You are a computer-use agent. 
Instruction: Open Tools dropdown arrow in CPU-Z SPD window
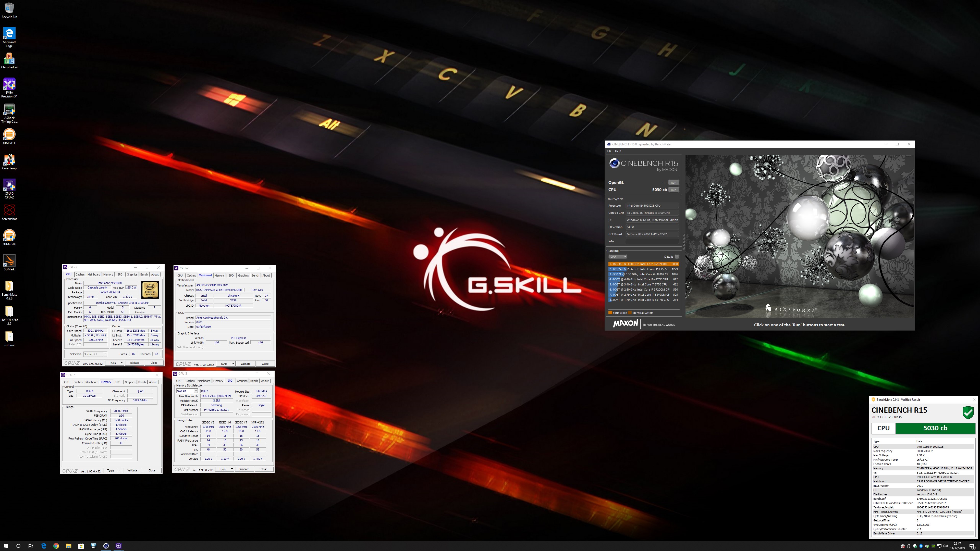point(232,469)
